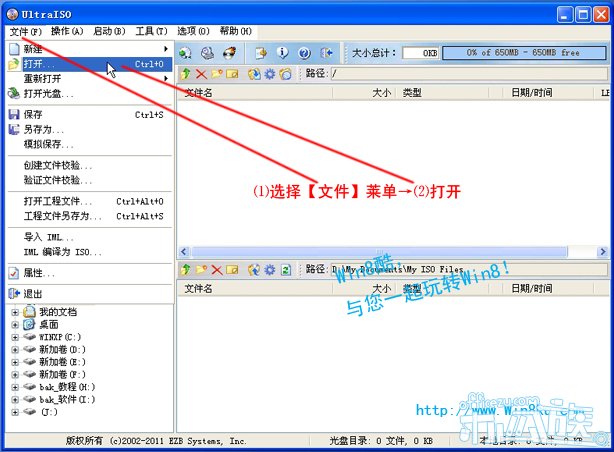The image size is (614, 452).
Task: Click the red X delete icon in local toolbar
Action: pyautogui.click(x=217, y=269)
